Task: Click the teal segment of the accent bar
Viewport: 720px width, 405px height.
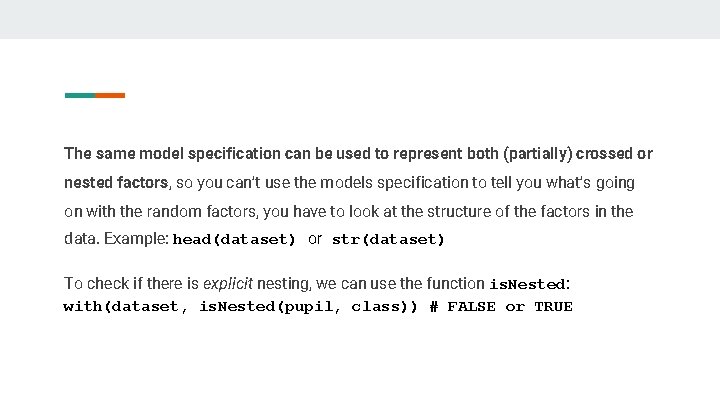Action: click(79, 96)
